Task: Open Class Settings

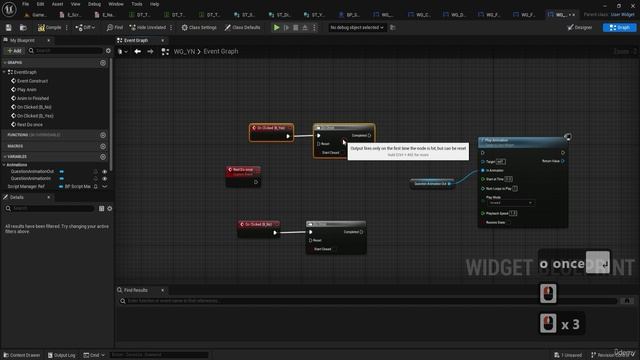Action: [199, 27]
